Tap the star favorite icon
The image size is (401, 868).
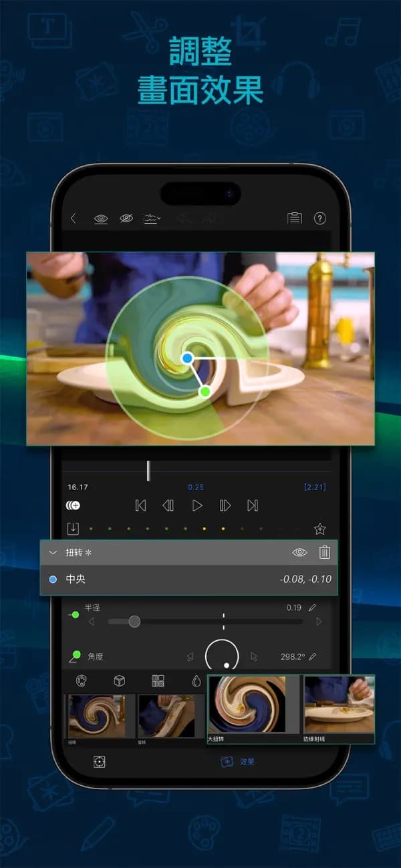[319, 529]
